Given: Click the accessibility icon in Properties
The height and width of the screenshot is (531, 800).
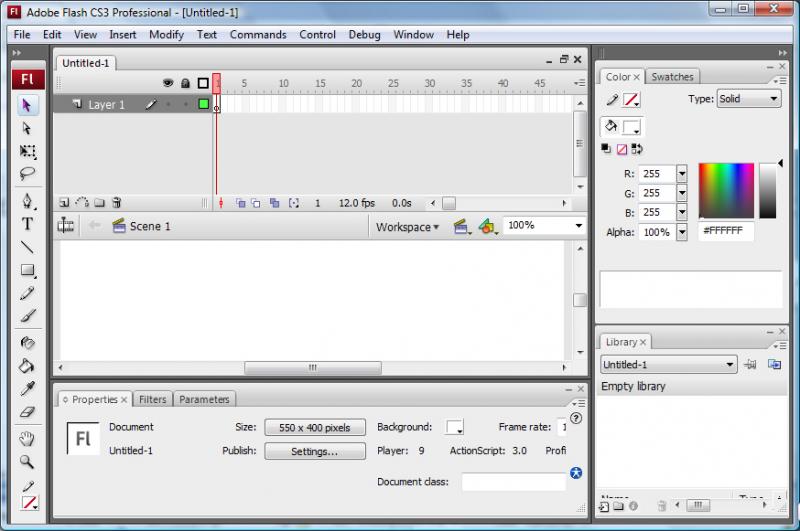Looking at the screenshot, I should (x=576, y=473).
